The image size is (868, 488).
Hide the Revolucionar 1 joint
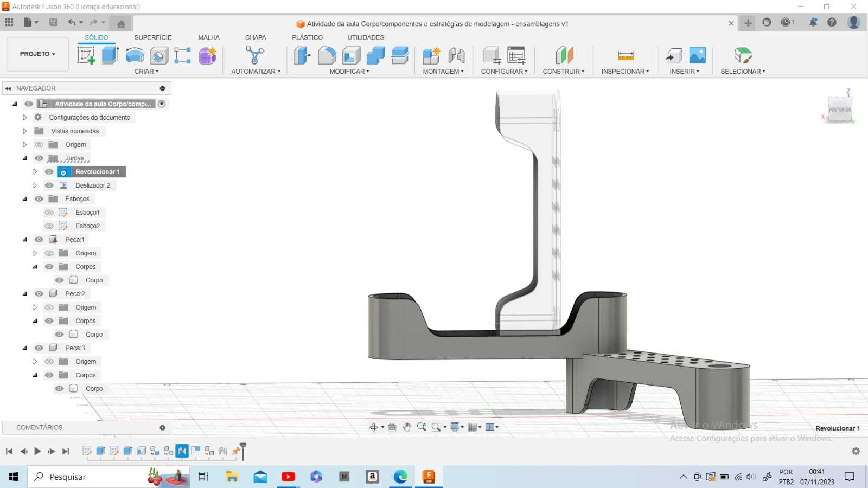point(49,172)
